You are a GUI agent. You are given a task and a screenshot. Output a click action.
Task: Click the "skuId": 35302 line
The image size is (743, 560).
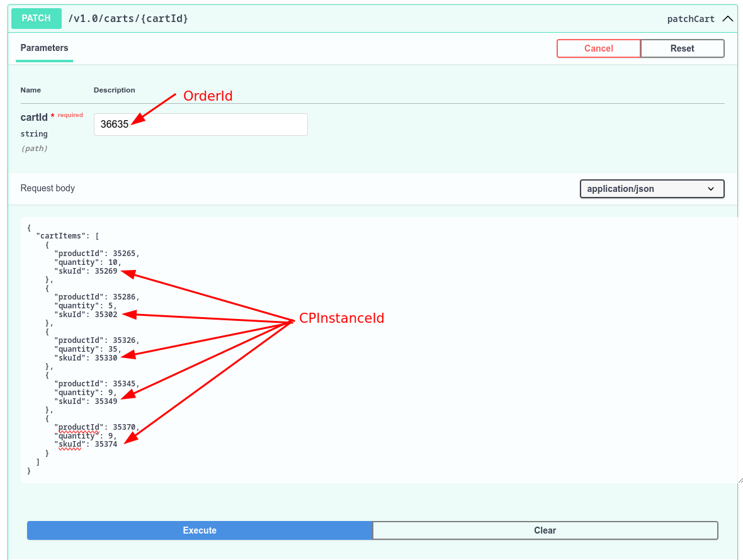86,315
